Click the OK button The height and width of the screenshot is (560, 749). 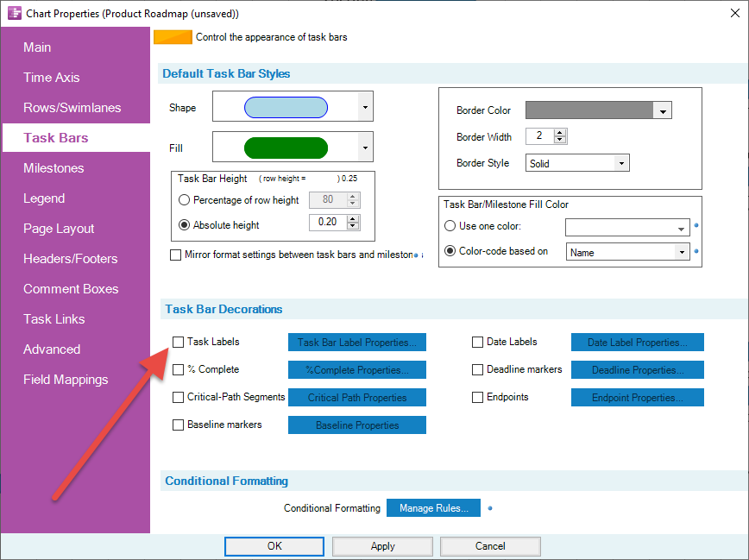(x=274, y=546)
